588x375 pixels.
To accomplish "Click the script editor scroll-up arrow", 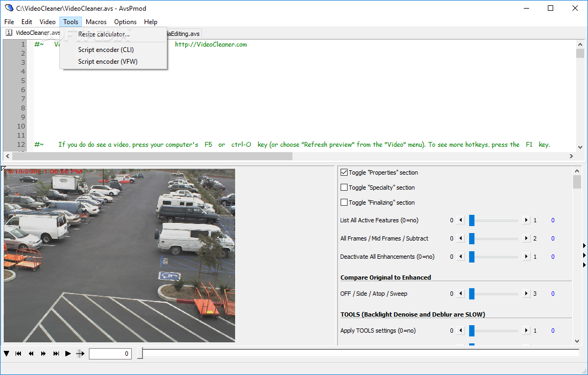I will (x=580, y=44).
